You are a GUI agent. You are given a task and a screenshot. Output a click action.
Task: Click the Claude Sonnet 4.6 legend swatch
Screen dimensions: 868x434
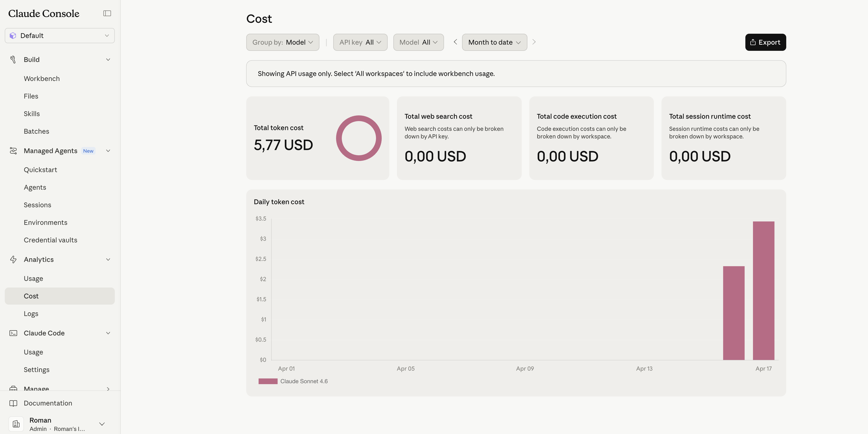coord(268,381)
